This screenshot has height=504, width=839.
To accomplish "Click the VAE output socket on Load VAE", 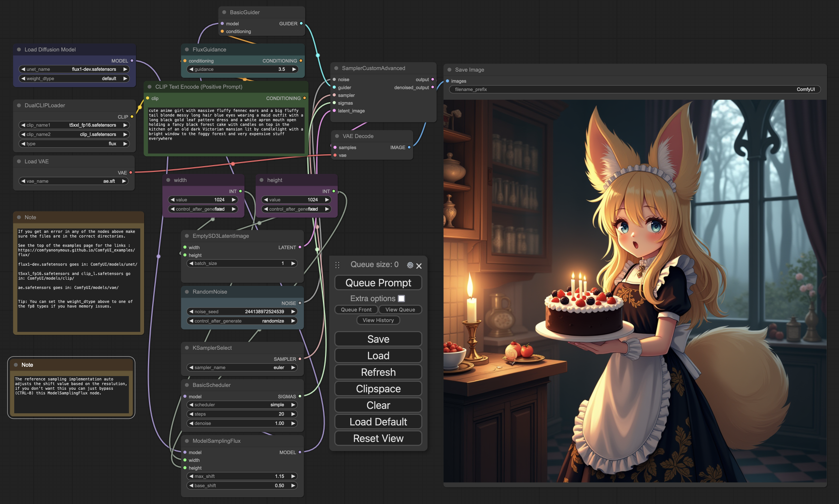I will (x=130, y=173).
